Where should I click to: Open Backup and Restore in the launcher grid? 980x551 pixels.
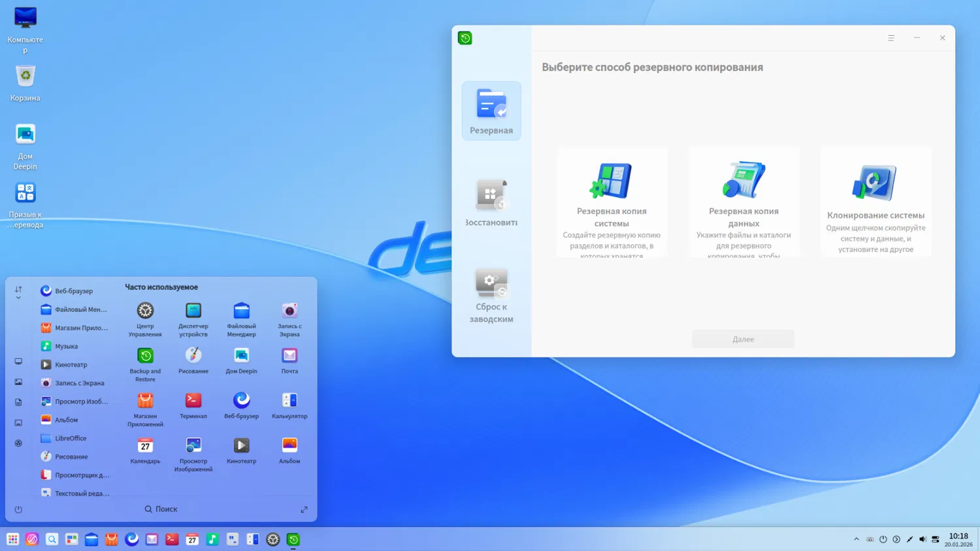(x=145, y=364)
